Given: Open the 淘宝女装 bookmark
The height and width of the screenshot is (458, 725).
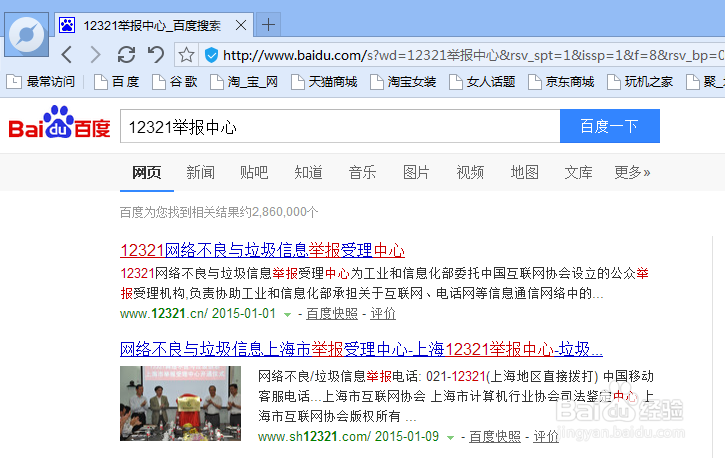Looking at the screenshot, I should (x=403, y=82).
